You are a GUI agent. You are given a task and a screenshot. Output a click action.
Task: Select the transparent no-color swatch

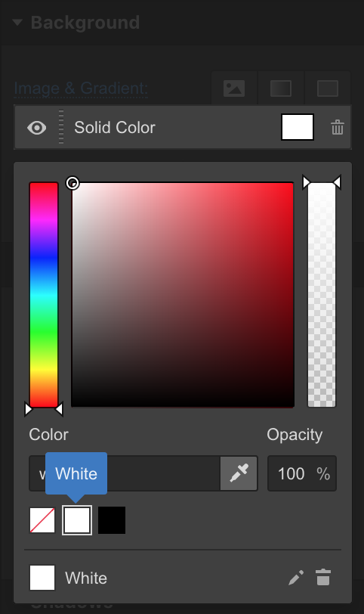pos(42,520)
